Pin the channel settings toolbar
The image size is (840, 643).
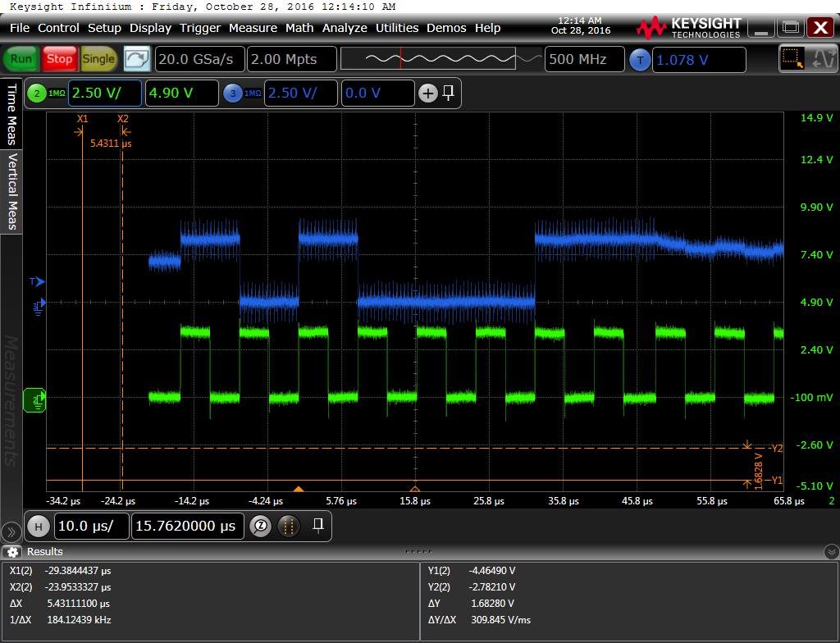[449, 93]
